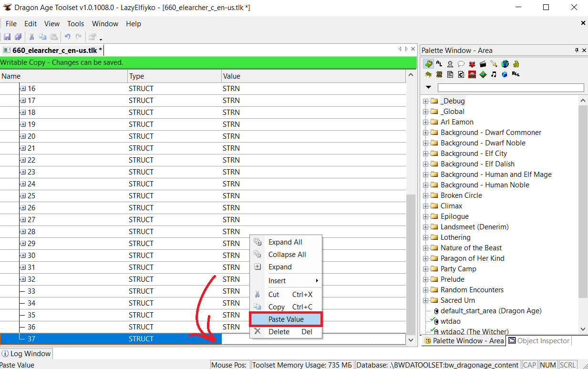Expand struct row 16
The width and height of the screenshot is (588, 369).
[23, 89]
